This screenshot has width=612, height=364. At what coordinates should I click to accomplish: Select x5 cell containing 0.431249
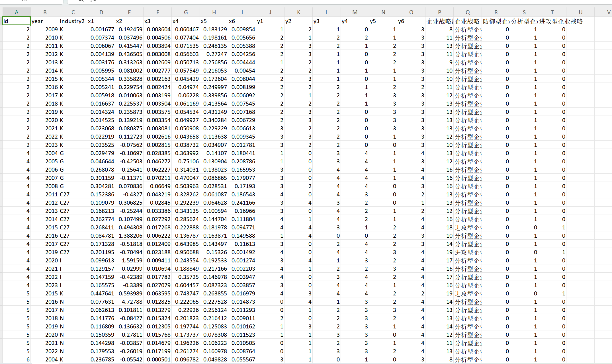click(x=214, y=112)
